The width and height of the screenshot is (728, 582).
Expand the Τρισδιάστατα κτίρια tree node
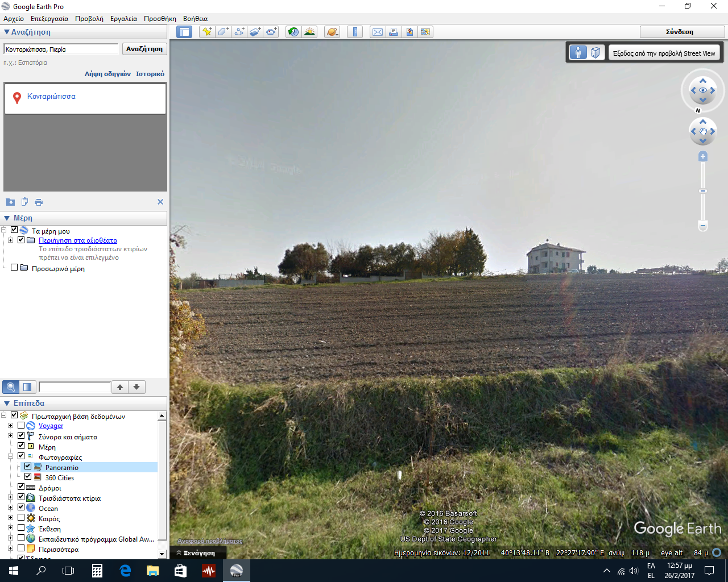pyautogui.click(x=10, y=497)
